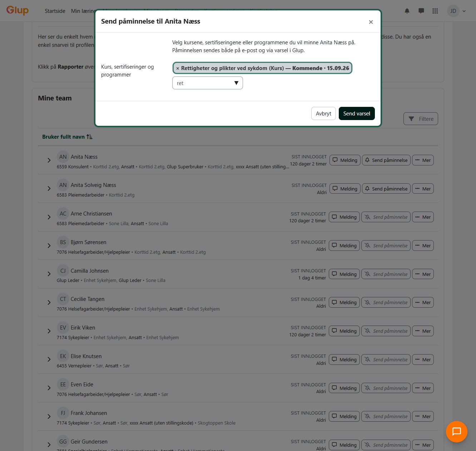Open Mer menu for Even Eide
The height and width of the screenshot is (451, 476).
[423, 388]
